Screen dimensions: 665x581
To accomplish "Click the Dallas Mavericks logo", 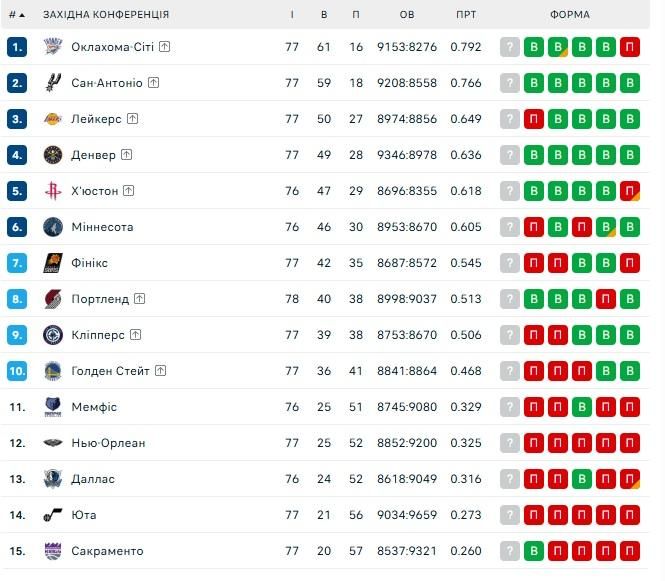I will pyautogui.click(x=53, y=479).
